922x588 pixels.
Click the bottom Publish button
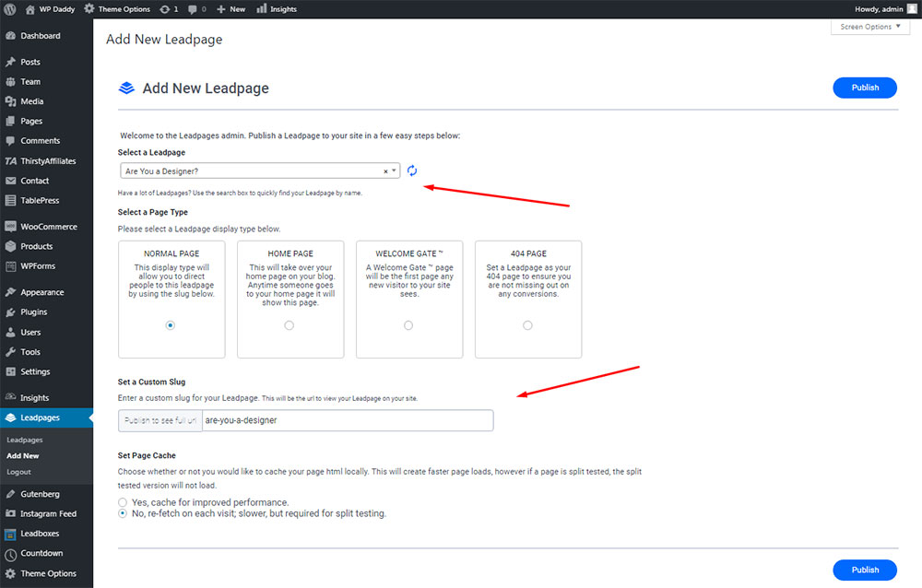coord(865,570)
